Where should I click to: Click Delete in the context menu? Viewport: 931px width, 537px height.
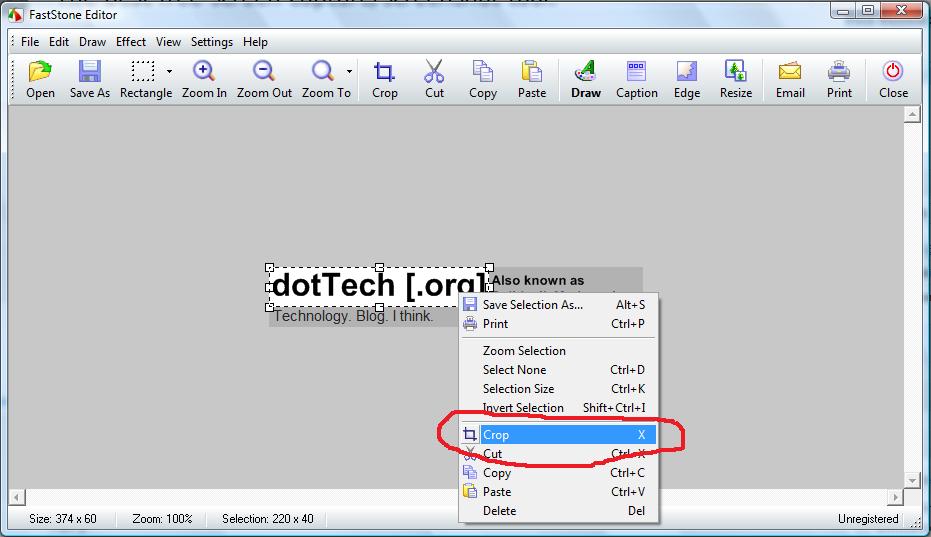coord(499,511)
